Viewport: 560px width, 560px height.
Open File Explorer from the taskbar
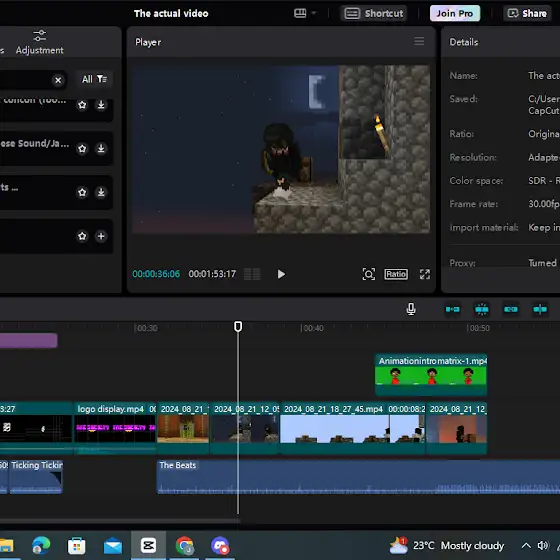click(6, 546)
